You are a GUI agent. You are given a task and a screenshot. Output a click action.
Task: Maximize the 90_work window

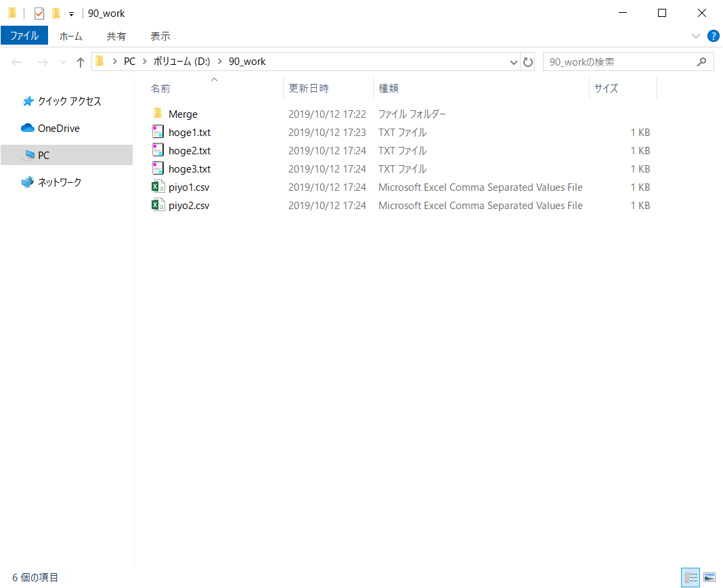[662, 13]
